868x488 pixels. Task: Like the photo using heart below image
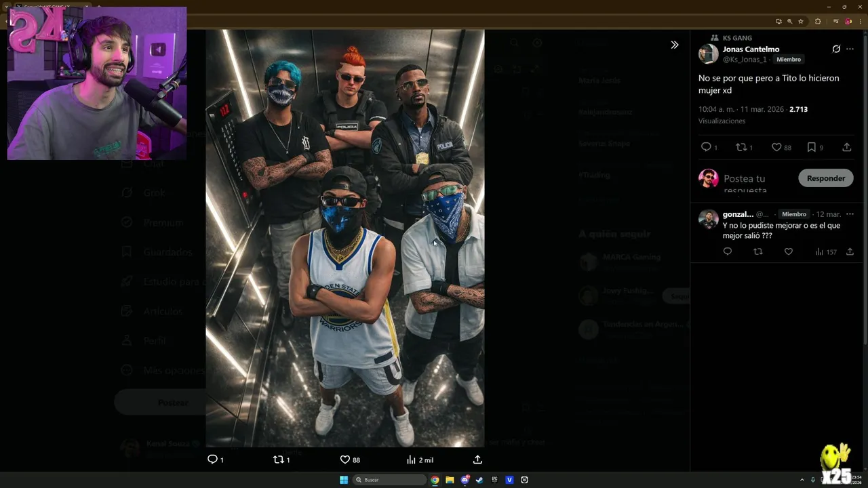344,460
